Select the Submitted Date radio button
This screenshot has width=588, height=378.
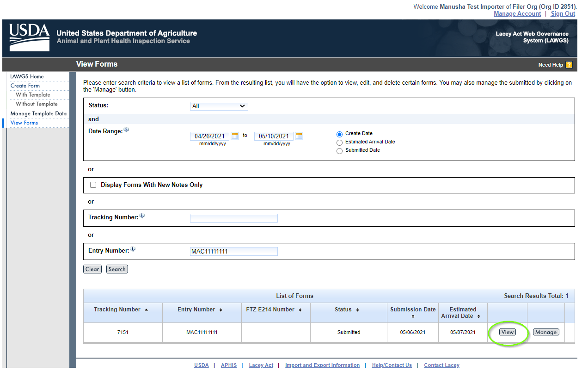340,151
